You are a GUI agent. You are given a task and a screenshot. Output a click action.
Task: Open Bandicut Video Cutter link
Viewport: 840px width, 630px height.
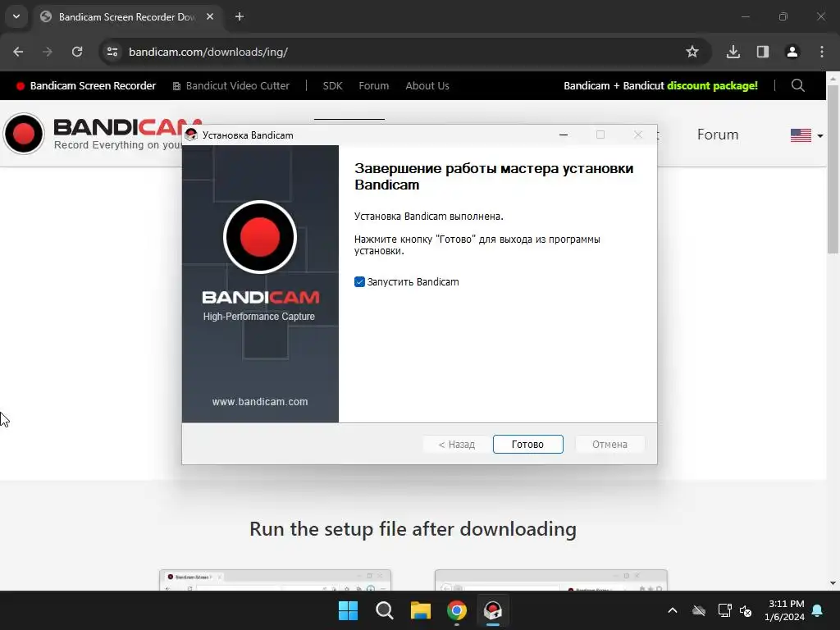click(x=231, y=85)
